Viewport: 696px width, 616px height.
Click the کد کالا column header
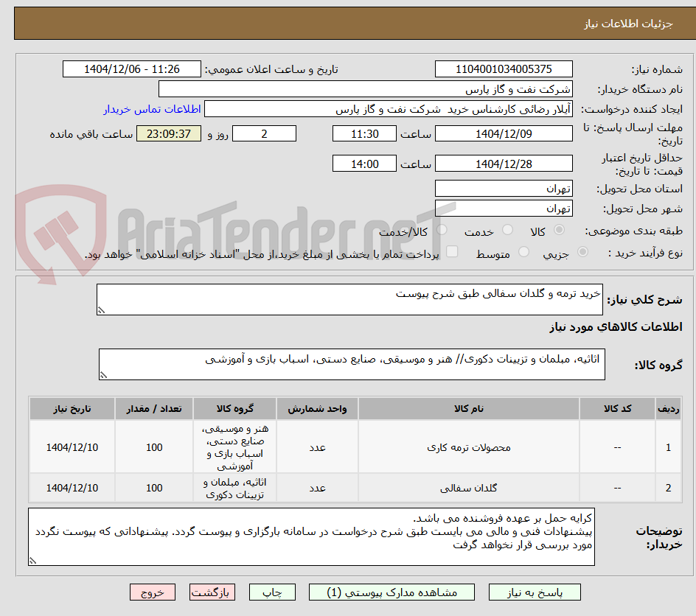coord(617,408)
